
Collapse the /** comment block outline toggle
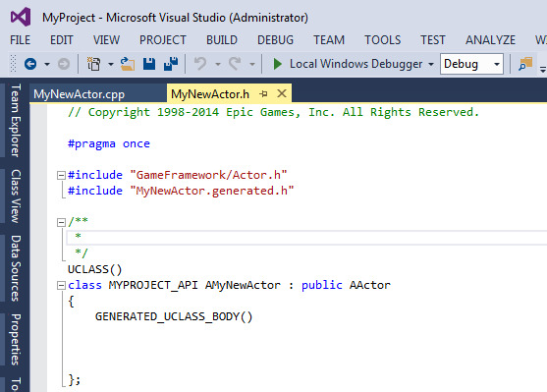(x=61, y=222)
